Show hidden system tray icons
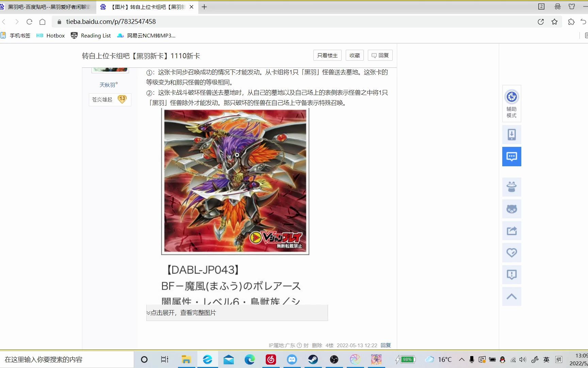The height and width of the screenshot is (368, 588). click(461, 359)
